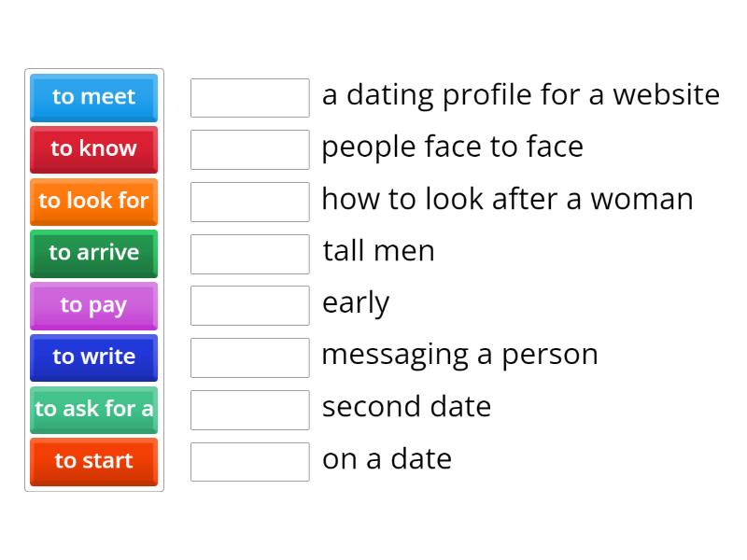Select the blue 'to meet' tile
Screen dimensions: 747x560
tap(93, 97)
